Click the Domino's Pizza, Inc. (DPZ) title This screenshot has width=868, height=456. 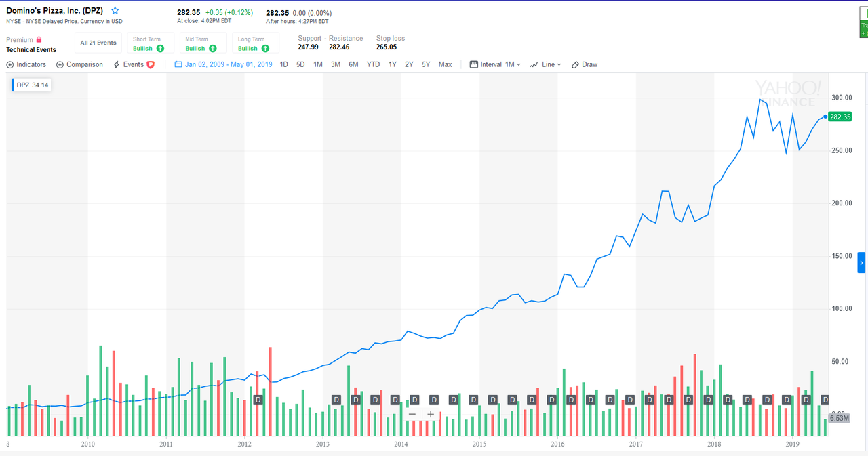[x=56, y=11]
